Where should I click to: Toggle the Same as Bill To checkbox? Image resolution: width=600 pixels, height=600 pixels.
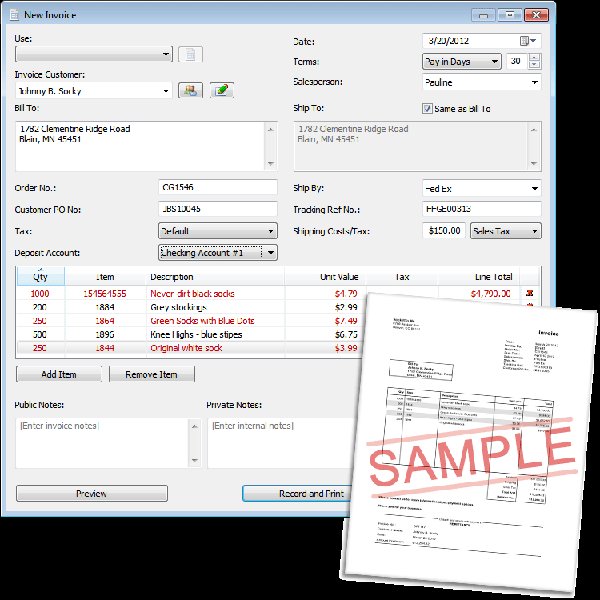point(427,109)
